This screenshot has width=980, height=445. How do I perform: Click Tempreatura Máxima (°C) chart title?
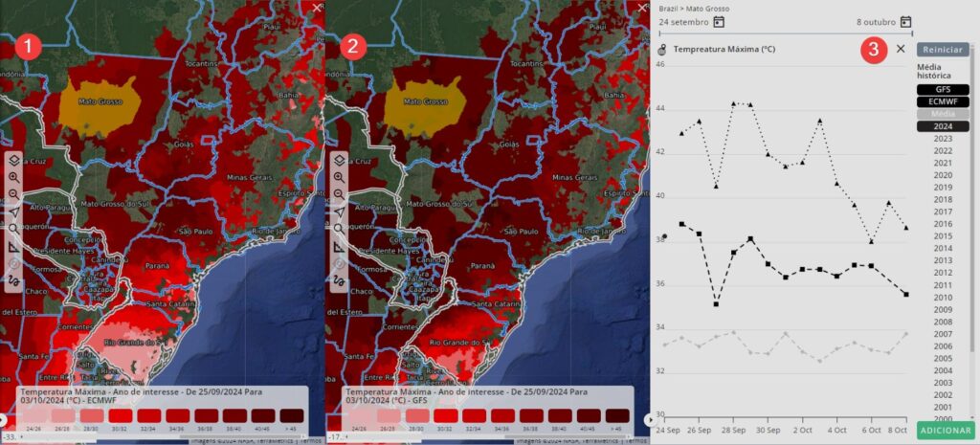(724, 49)
